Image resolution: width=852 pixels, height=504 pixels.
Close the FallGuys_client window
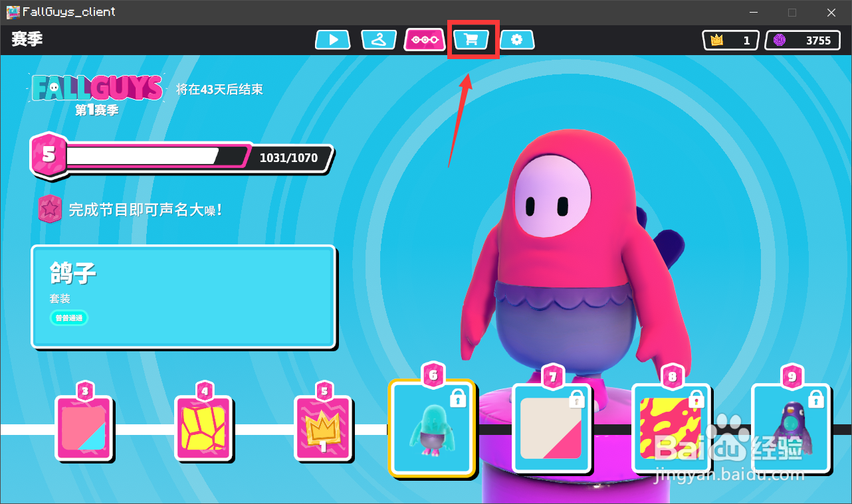tap(831, 13)
